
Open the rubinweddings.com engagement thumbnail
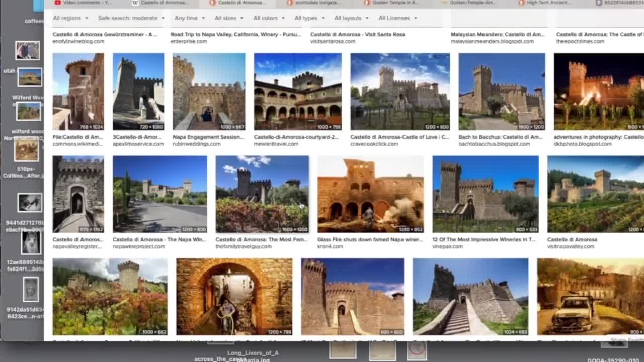click(x=209, y=92)
